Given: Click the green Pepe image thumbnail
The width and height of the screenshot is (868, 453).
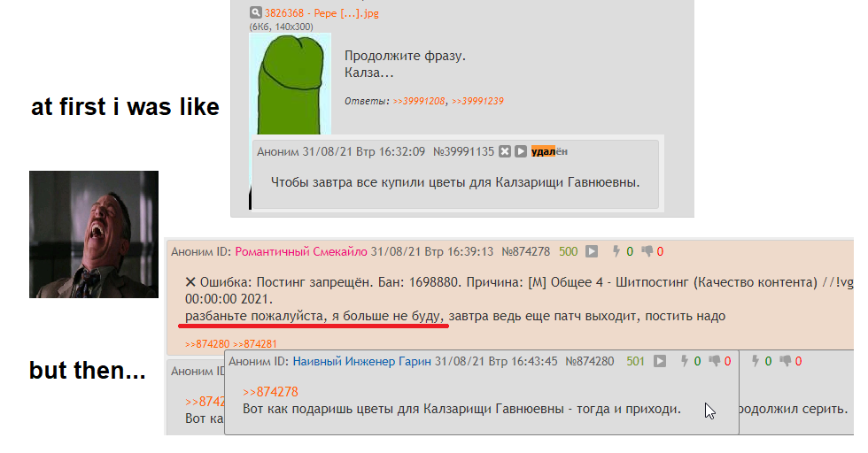Looking at the screenshot, I should tap(291, 83).
